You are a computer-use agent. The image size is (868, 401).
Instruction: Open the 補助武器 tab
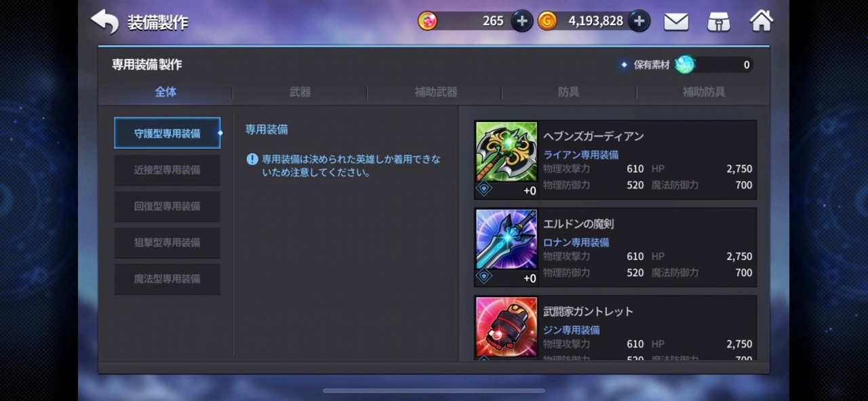click(x=435, y=92)
